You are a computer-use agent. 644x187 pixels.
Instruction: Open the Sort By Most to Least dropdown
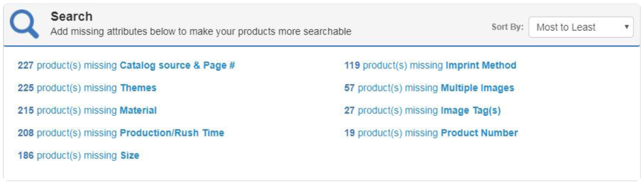coord(581,27)
